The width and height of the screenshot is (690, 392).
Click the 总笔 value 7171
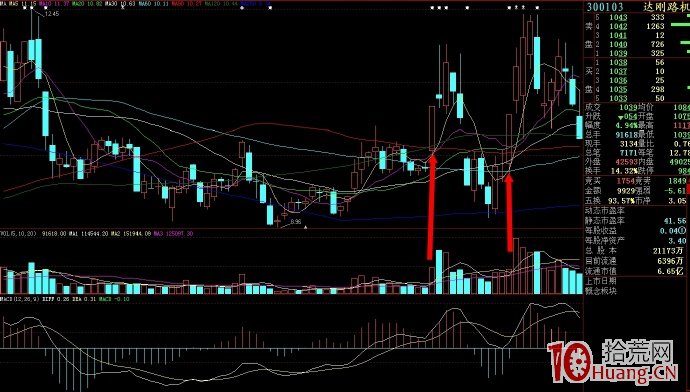(x=628, y=153)
